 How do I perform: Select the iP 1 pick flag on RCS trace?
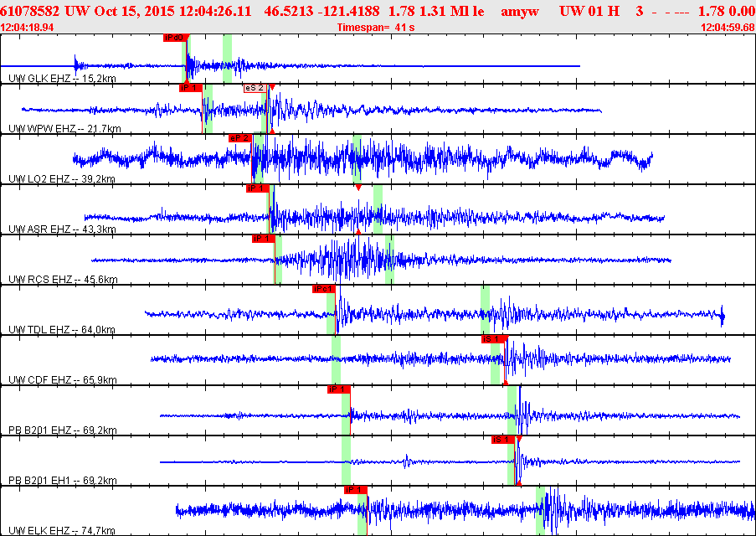pyautogui.click(x=263, y=239)
